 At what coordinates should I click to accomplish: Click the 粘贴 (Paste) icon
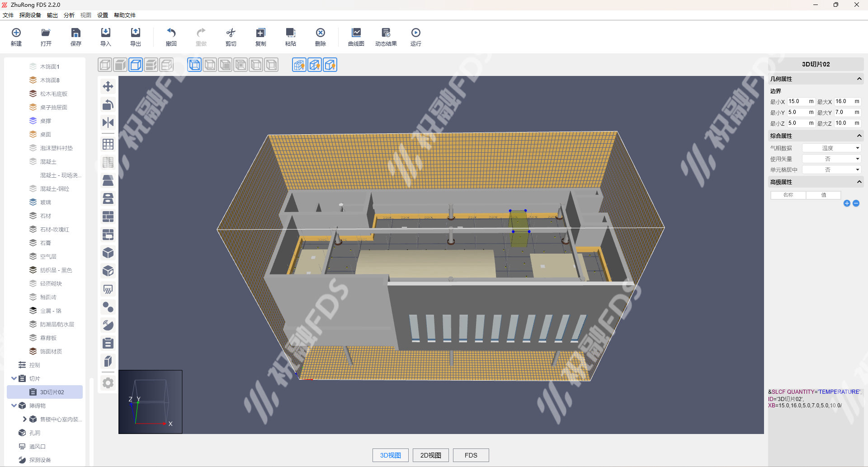point(291,33)
